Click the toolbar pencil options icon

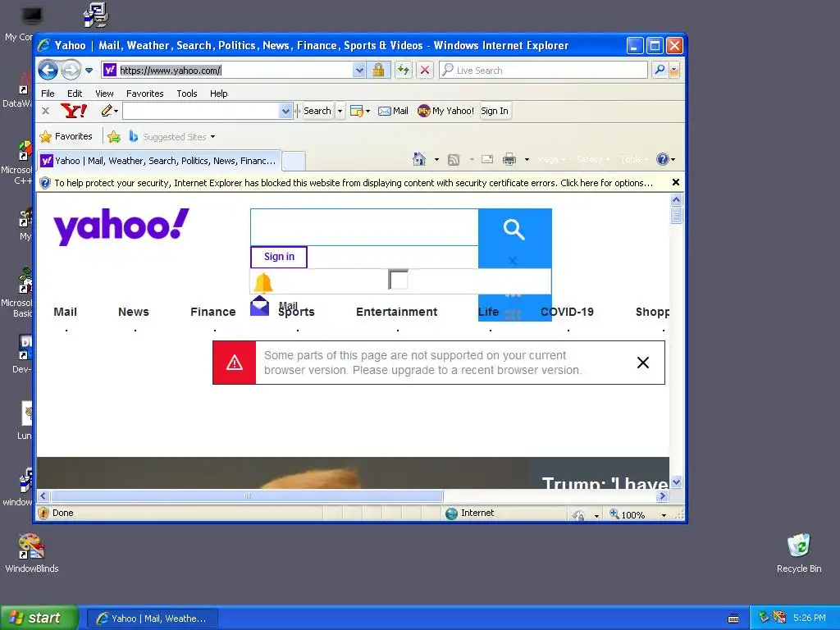tap(107, 111)
